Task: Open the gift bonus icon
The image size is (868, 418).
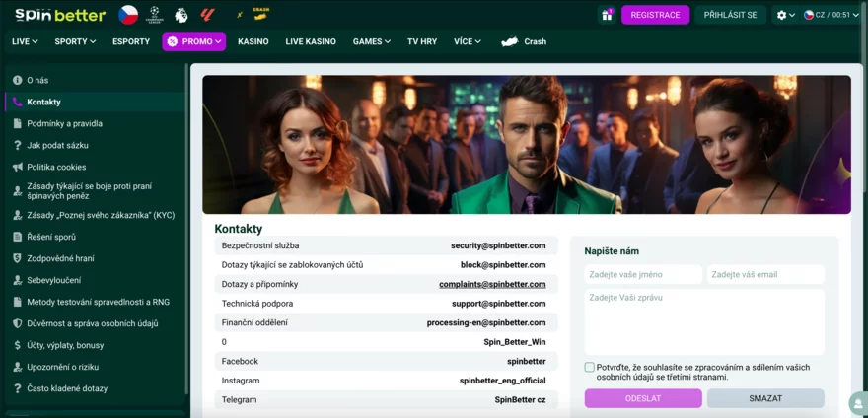Action: (x=607, y=15)
